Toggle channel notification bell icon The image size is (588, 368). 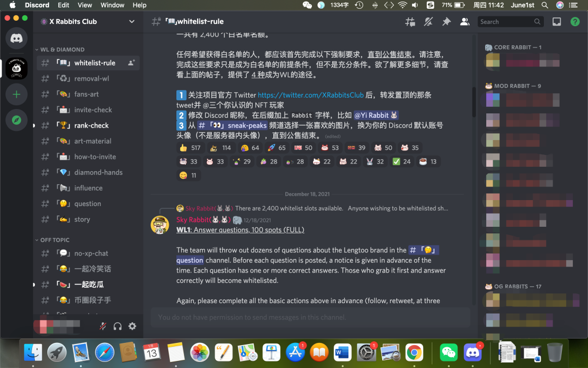(428, 22)
